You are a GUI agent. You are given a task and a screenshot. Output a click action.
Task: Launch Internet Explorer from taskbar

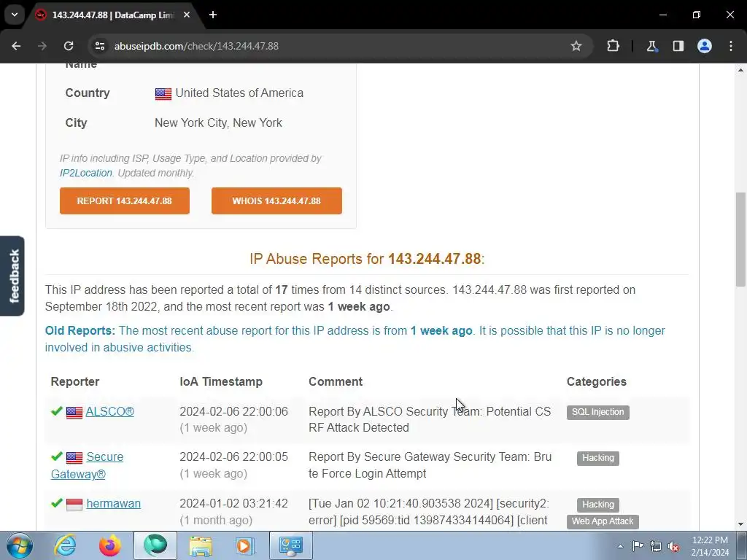[x=65, y=545]
